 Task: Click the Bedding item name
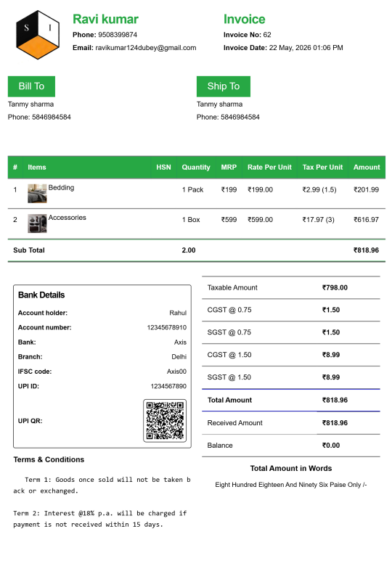point(61,187)
